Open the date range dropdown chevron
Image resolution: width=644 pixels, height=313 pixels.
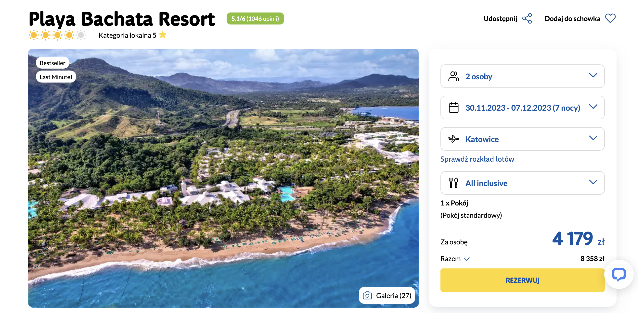(593, 107)
